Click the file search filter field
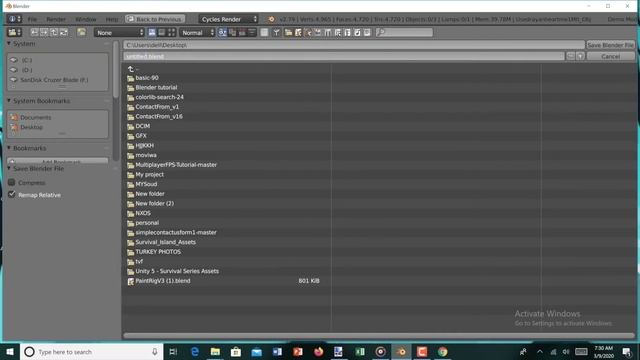The image size is (640, 360). pos(404,32)
